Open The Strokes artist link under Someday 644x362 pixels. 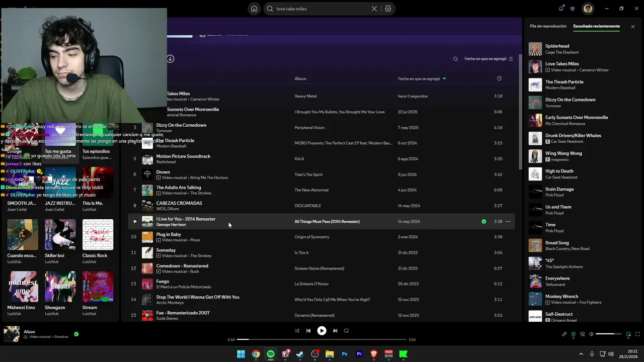[201, 256]
